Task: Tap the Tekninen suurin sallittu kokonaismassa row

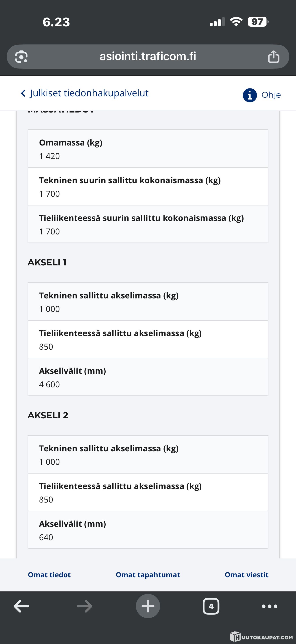Action: pos(148,187)
